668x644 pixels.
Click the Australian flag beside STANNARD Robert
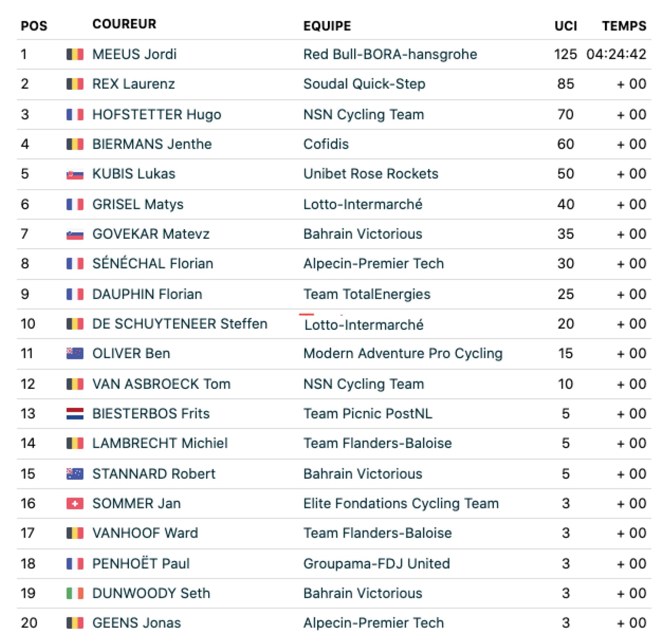coord(75,474)
